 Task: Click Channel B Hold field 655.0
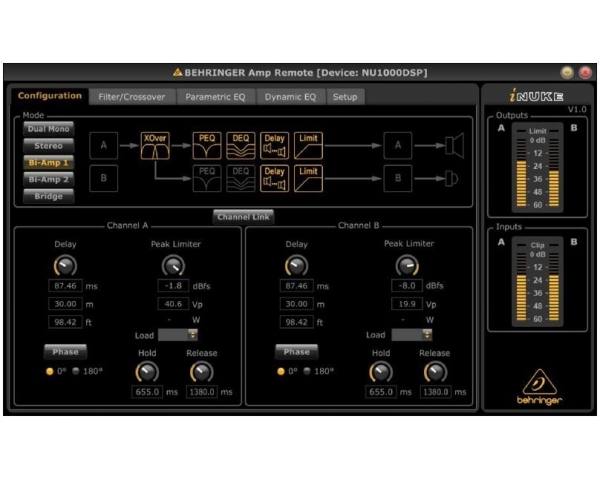381,392
